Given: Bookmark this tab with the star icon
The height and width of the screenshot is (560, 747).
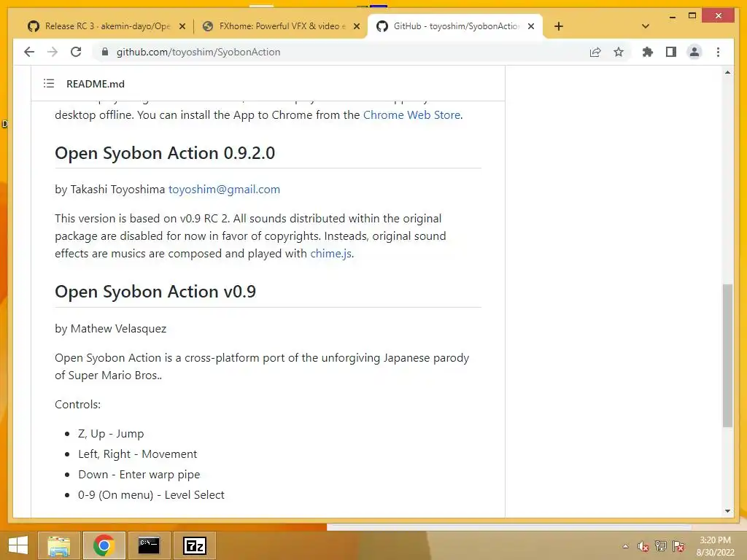Looking at the screenshot, I should coord(619,52).
